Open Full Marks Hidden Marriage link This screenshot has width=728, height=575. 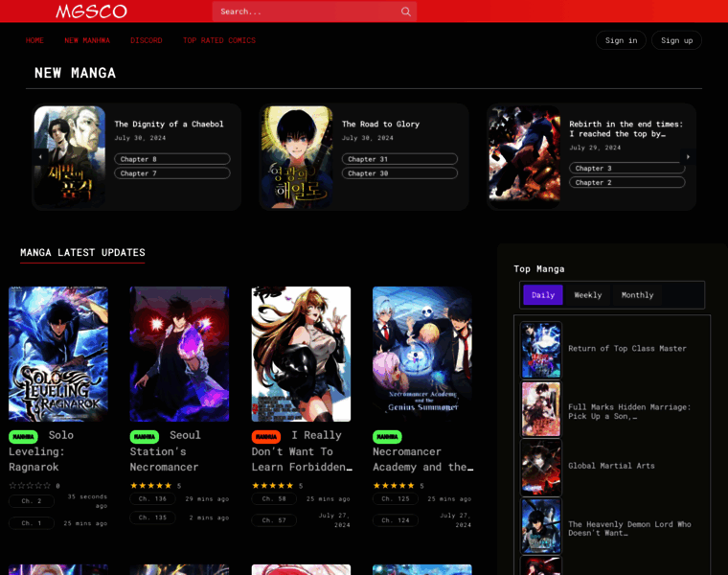(629, 411)
